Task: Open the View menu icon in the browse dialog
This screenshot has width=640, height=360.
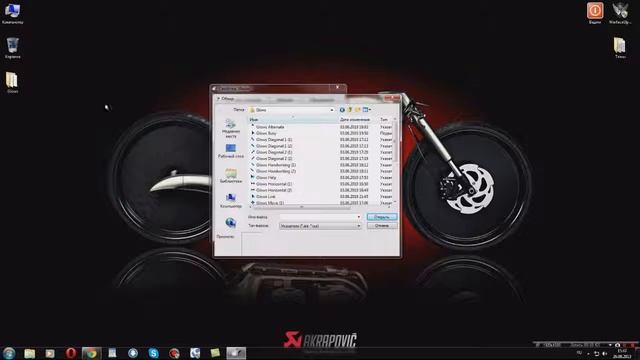Action: 367,110
